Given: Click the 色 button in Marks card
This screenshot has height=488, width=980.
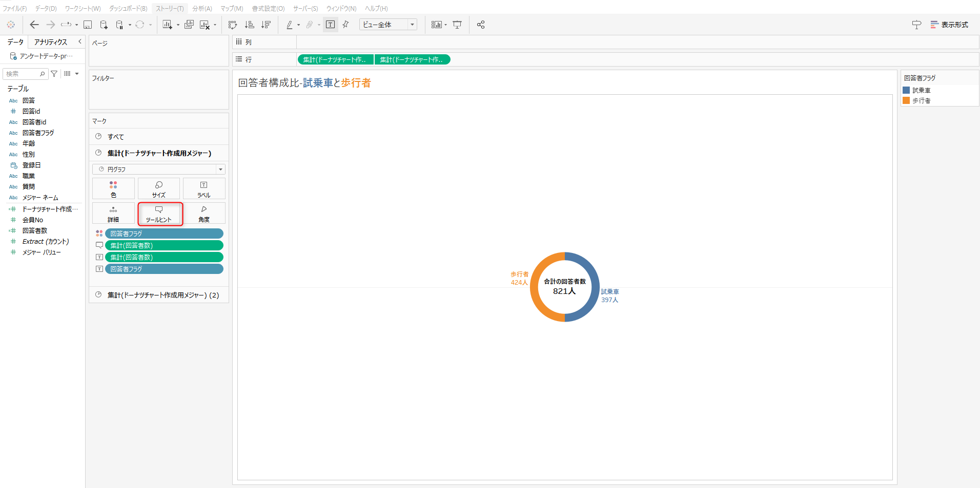Looking at the screenshot, I should (113, 188).
